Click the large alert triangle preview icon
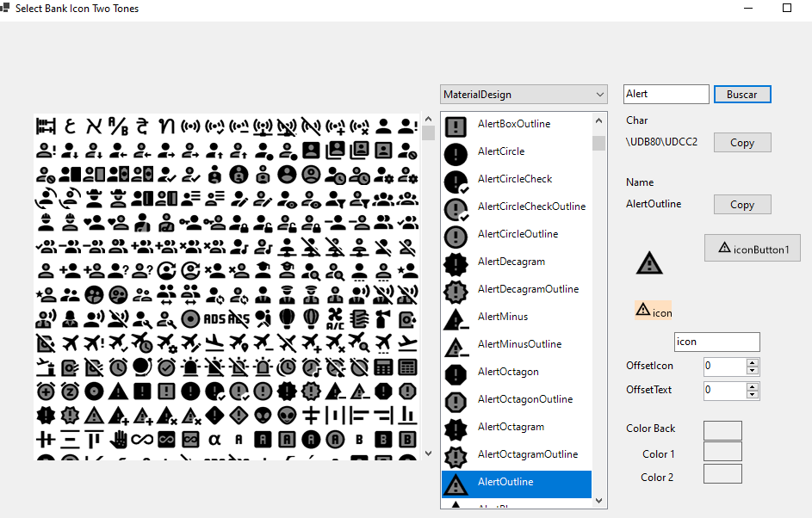This screenshot has height=518, width=812. pos(648,263)
